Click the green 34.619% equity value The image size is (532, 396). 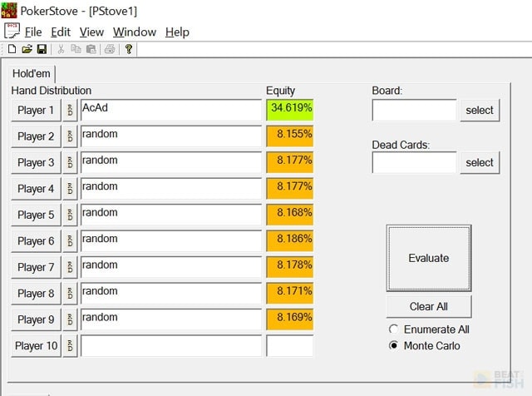[290, 110]
